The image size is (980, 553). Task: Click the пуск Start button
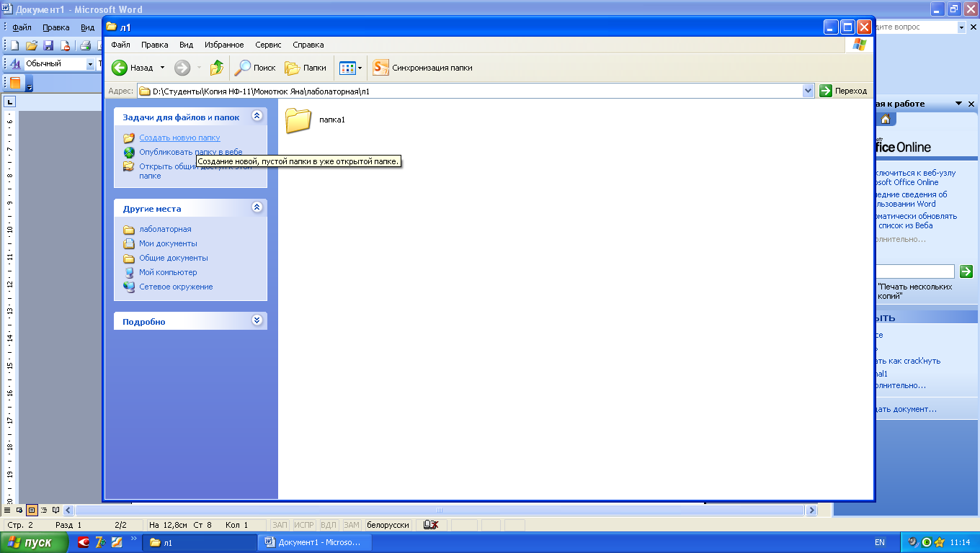[x=34, y=542]
